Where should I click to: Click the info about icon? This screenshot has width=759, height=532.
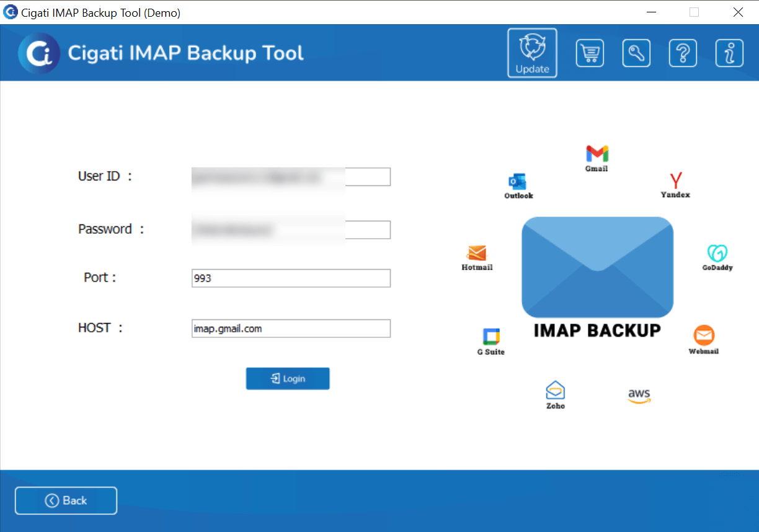click(x=729, y=53)
